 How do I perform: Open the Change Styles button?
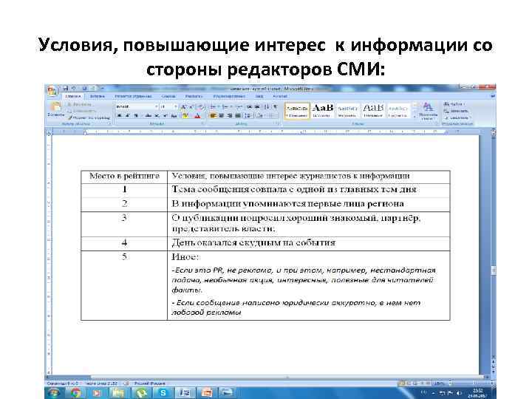pyautogui.click(x=428, y=112)
